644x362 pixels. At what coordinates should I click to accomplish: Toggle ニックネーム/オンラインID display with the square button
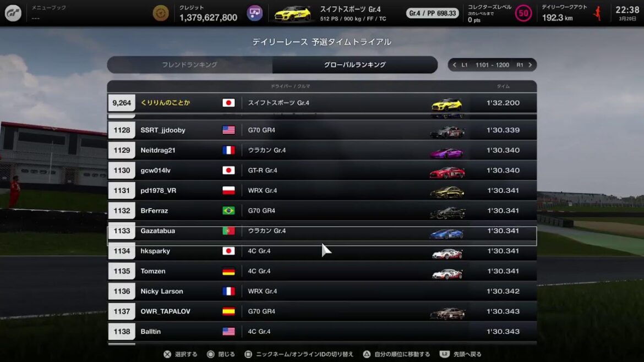[299, 354]
